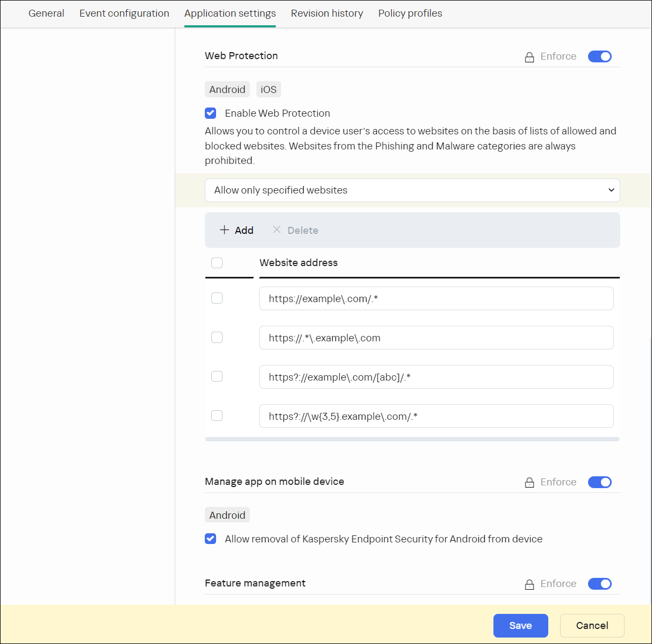This screenshot has width=652, height=644.
Task: Select the General tab
Action: pos(46,13)
